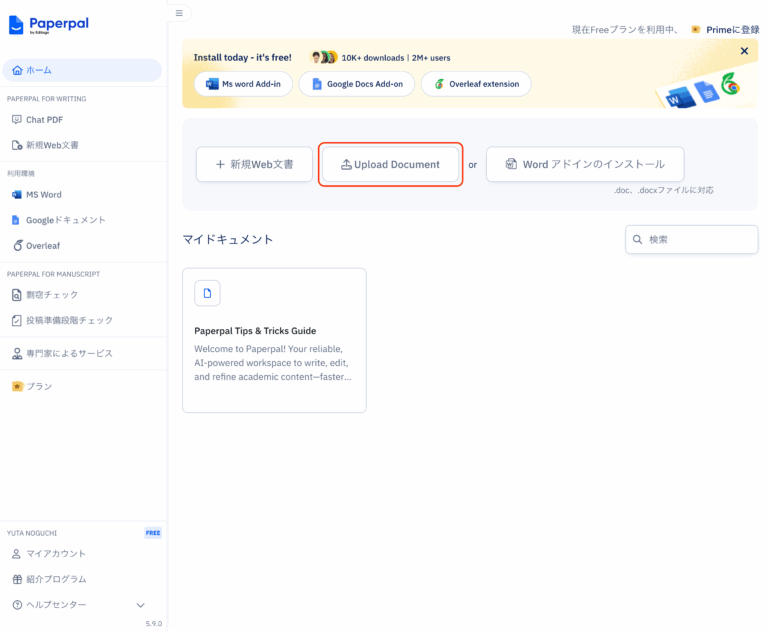
Task: Click Google Docs Add-on banner button
Action: tap(357, 84)
